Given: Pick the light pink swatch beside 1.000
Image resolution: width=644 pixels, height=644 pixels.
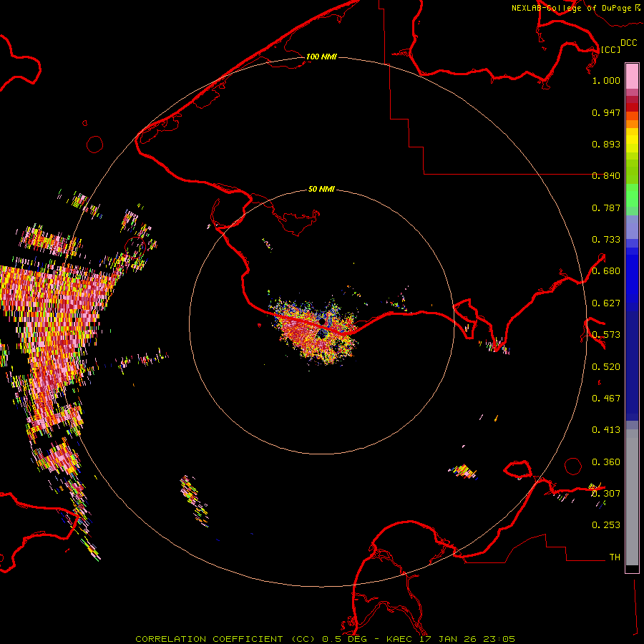Looking at the screenshot, I should [x=632, y=77].
